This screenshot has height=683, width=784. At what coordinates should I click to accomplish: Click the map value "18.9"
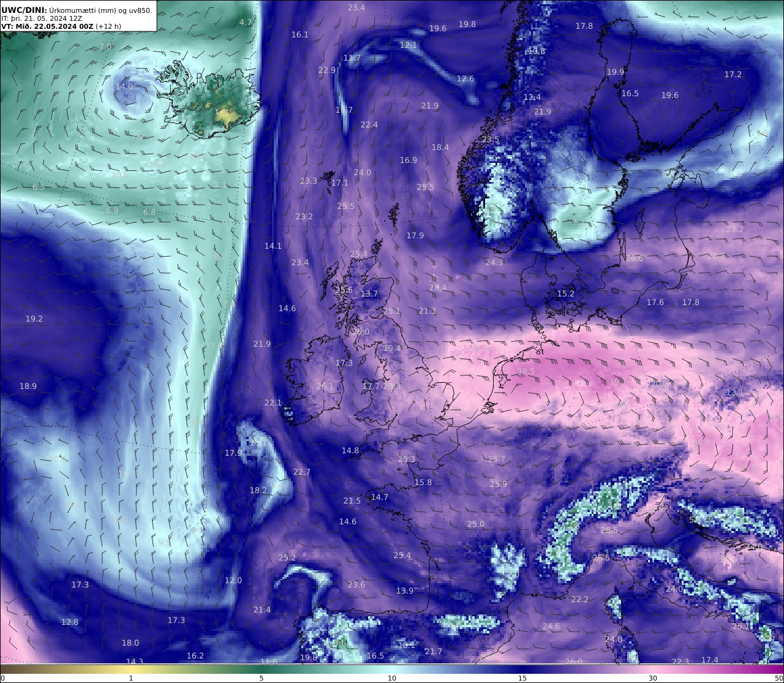28,387
